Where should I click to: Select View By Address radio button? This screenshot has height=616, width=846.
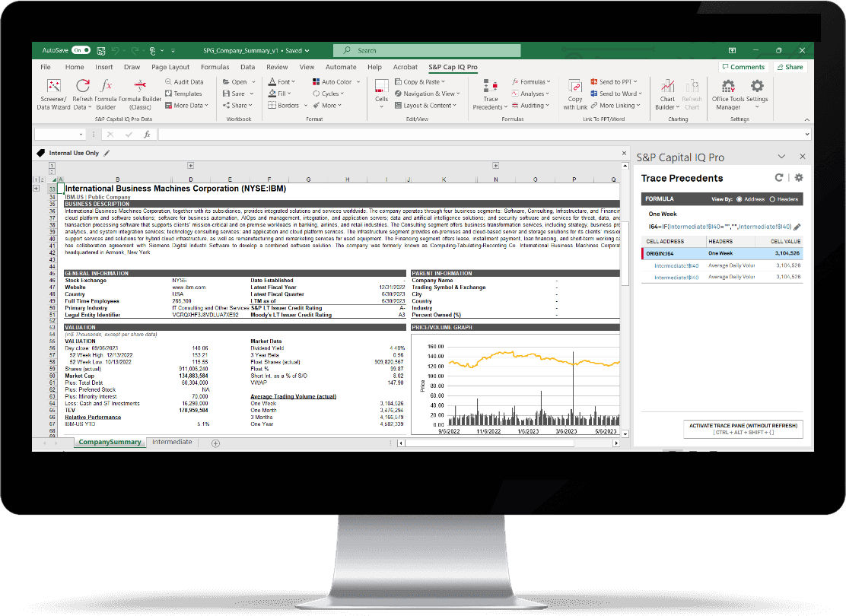click(739, 199)
